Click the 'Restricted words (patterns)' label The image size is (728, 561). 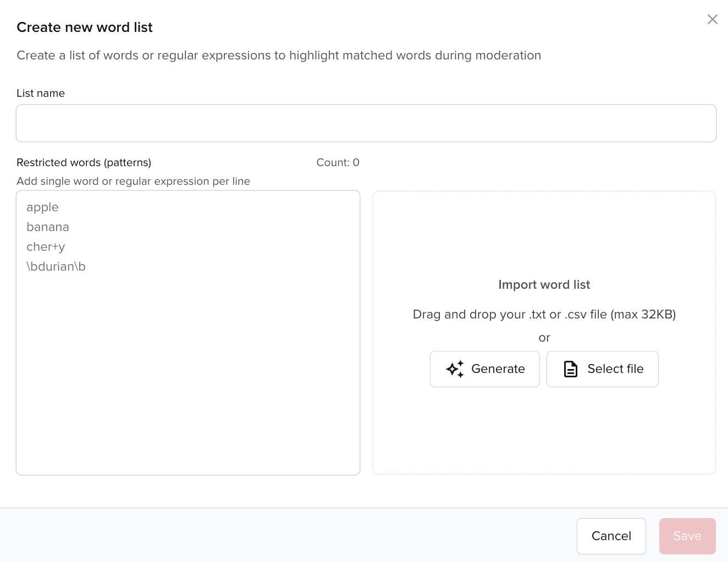pyautogui.click(x=84, y=162)
